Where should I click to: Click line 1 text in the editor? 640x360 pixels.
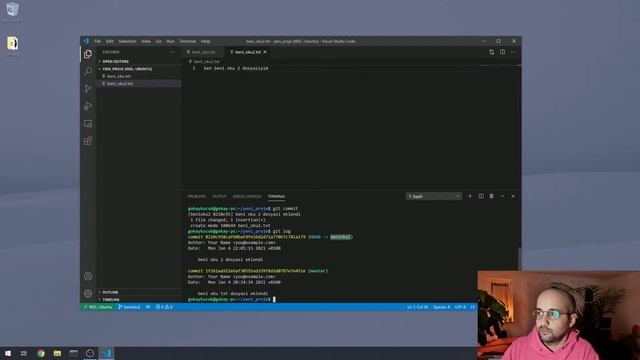[x=236, y=68]
